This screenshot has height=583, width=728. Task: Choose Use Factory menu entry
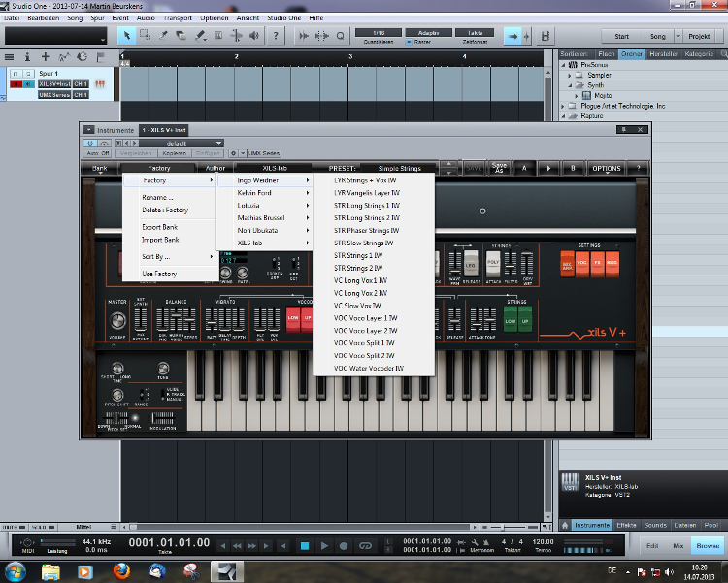[x=159, y=274]
